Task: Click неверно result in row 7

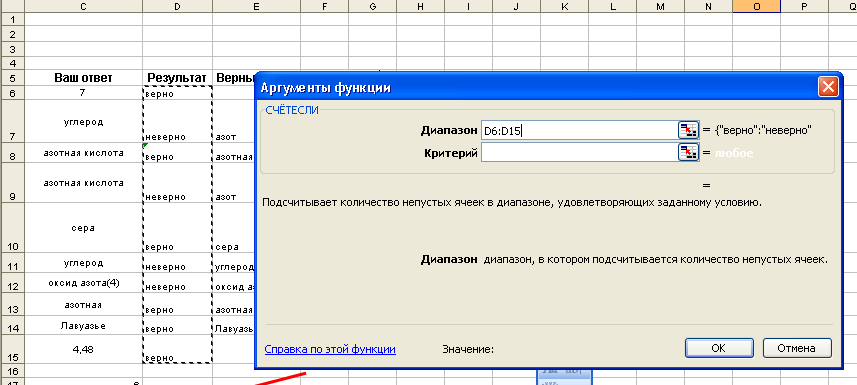Action: point(177,121)
